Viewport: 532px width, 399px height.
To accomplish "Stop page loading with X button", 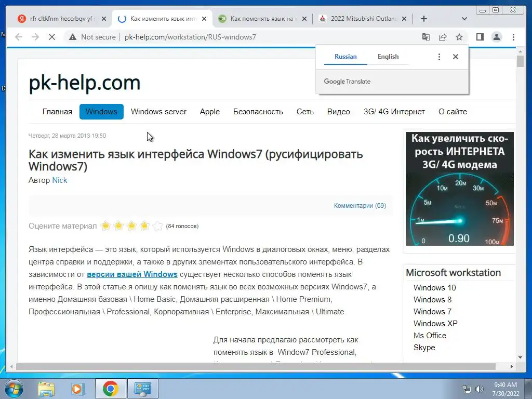I will [52, 37].
